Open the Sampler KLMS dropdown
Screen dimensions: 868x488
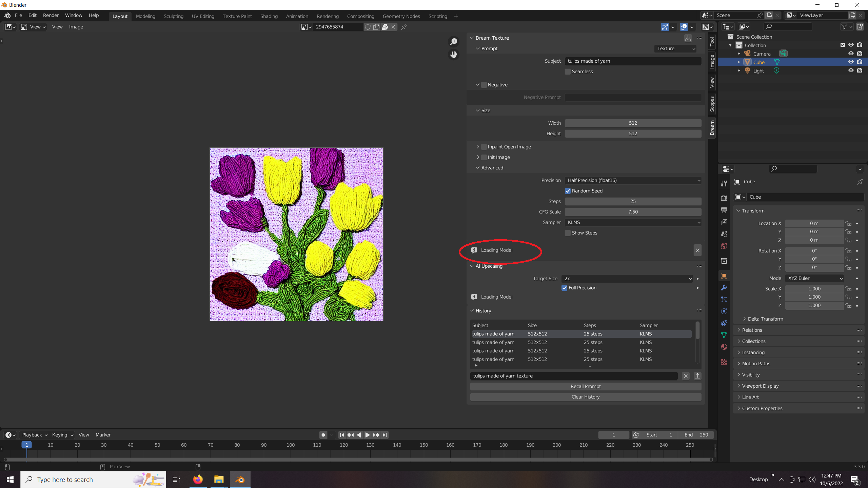[x=633, y=222]
